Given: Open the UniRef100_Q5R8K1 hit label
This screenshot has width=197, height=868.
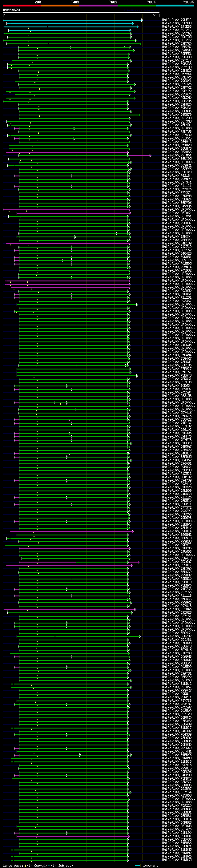Looking at the screenshot, I should (177, 379).
